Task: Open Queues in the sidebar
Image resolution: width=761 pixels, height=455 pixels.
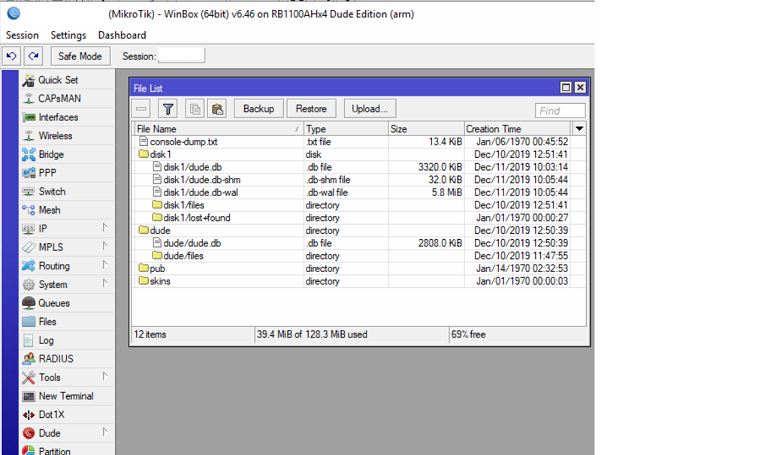Action: tap(66, 303)
